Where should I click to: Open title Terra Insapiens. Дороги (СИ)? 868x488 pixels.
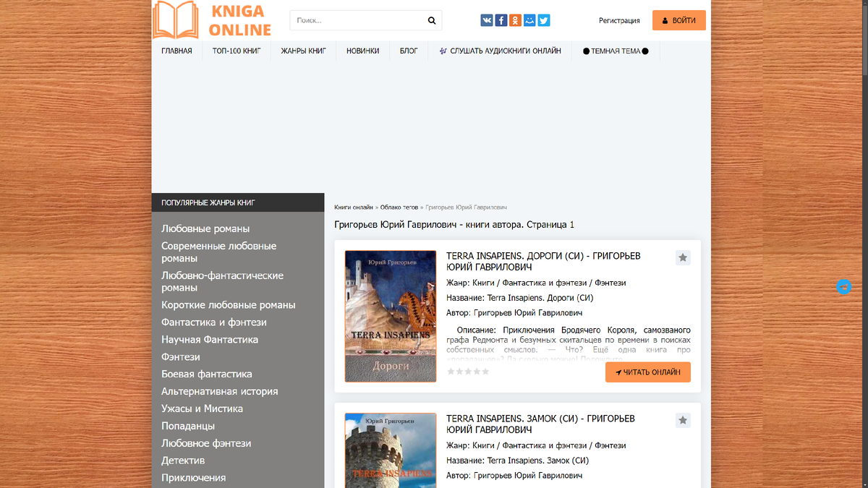coord(543,262)
